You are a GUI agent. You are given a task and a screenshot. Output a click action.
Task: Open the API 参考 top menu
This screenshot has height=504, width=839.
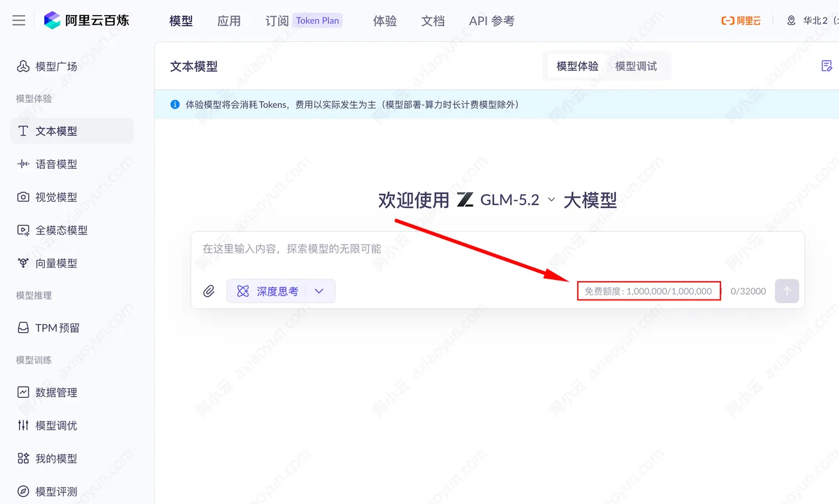point(491,21)
